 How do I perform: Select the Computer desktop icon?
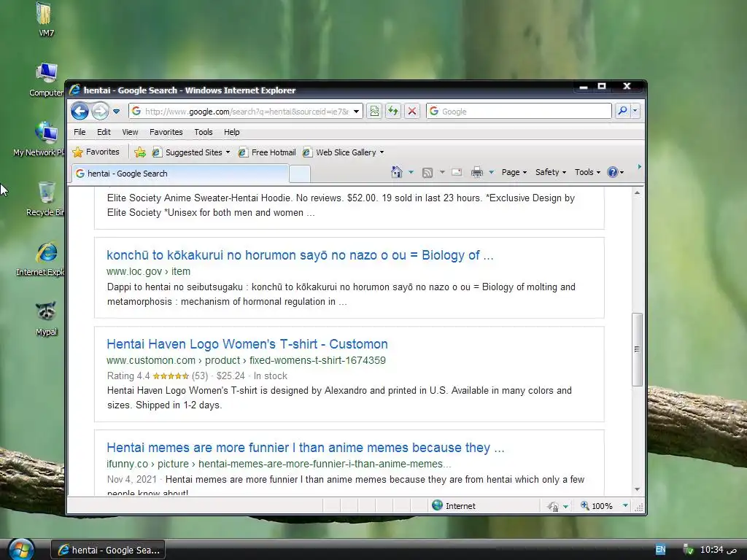(x=46, y=79)
